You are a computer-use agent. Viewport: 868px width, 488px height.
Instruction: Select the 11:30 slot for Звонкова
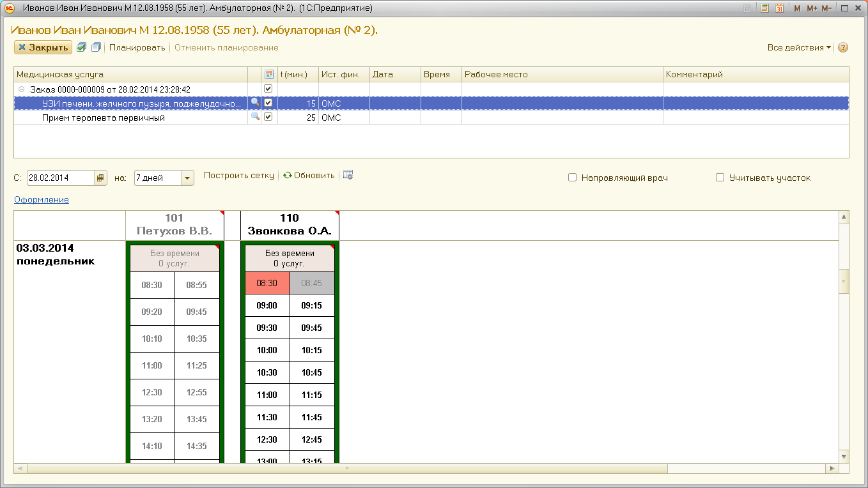[x=267, y=417]
